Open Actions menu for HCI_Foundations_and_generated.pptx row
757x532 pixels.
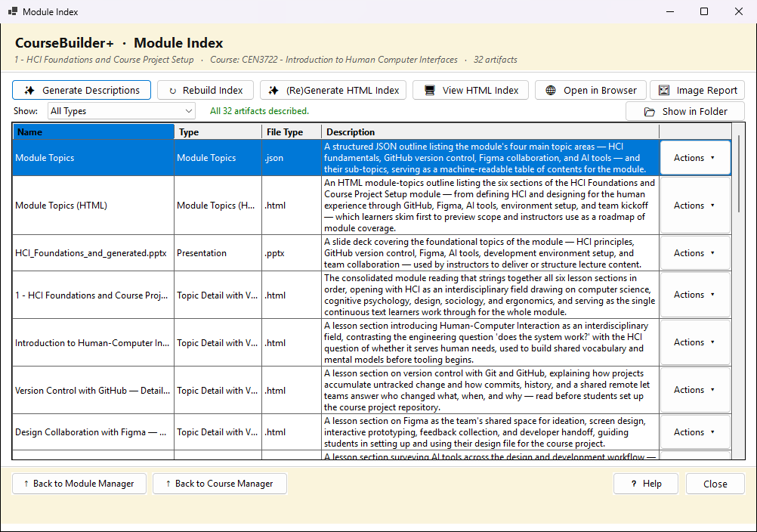pos(695,253)
